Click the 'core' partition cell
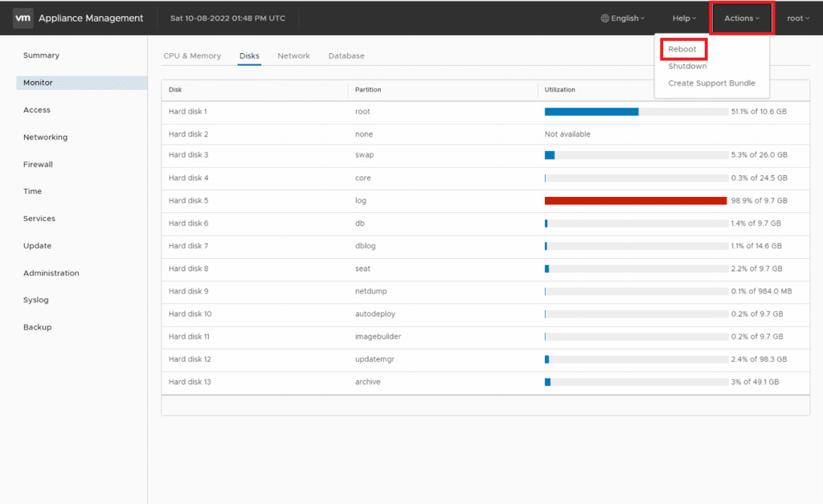 362,178
